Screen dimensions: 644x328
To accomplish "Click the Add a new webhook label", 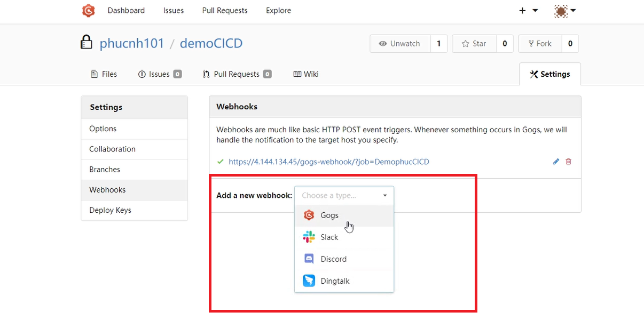I will tap(254, 196).
